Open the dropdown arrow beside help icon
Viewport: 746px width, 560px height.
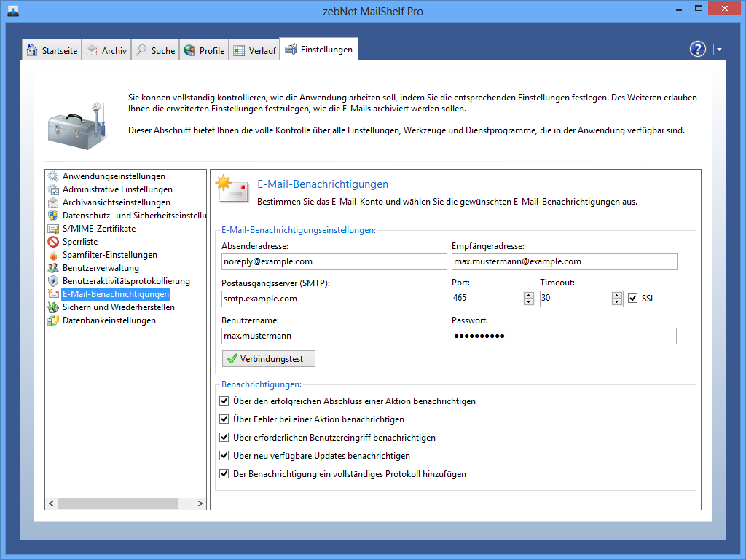[719, 49]
